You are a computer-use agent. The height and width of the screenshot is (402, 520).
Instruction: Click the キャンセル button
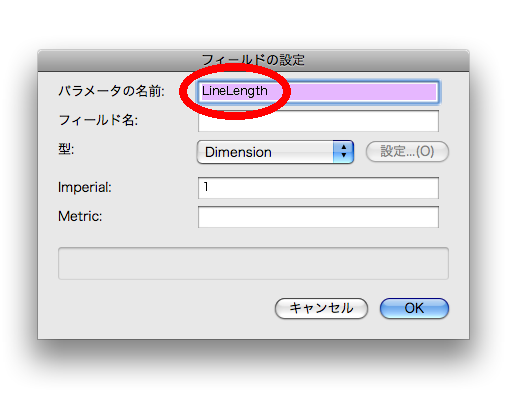321,308
